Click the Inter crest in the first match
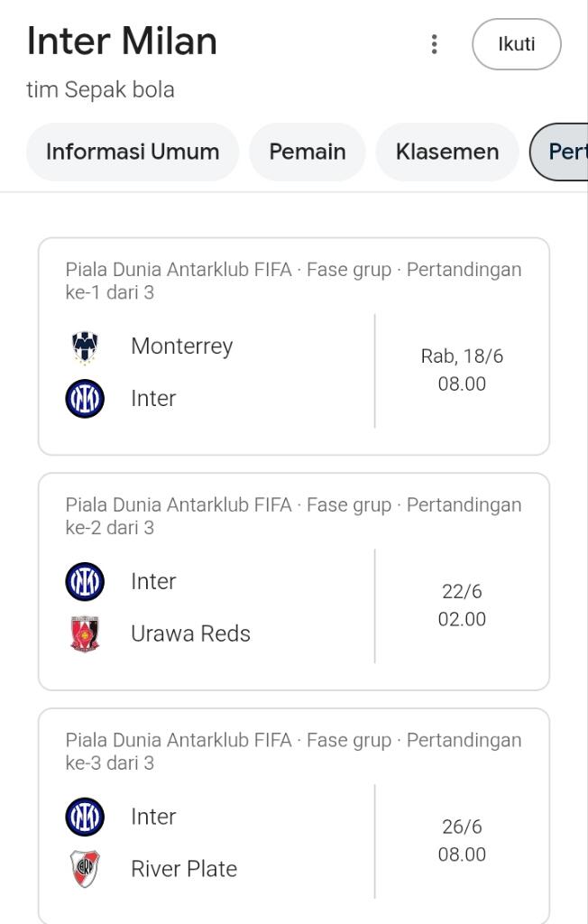 (85, 399)
